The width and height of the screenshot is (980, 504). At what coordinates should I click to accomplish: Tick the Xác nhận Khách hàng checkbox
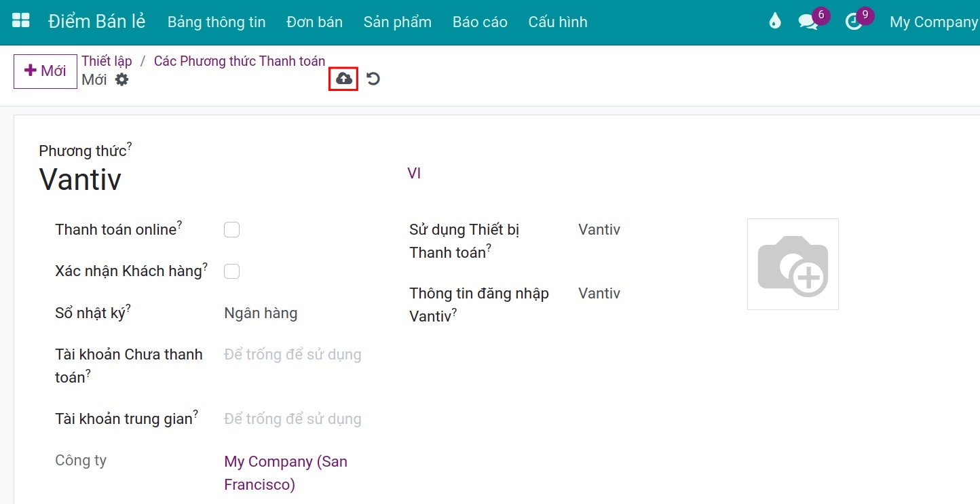click(232, 271)
